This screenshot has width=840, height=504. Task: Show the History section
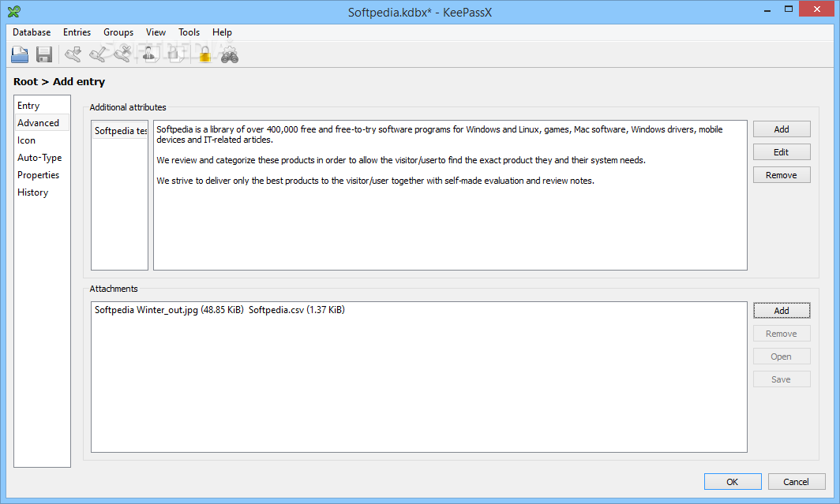point(42,192)
